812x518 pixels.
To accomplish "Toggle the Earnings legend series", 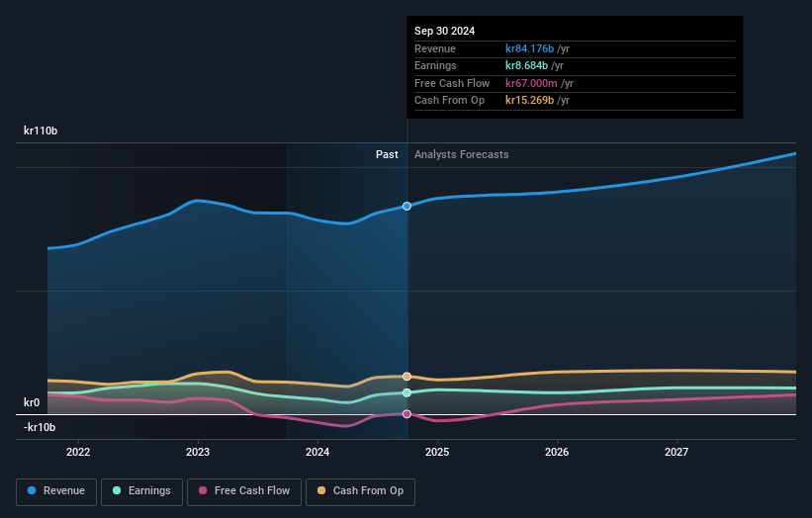I will (x=141, y=491).
